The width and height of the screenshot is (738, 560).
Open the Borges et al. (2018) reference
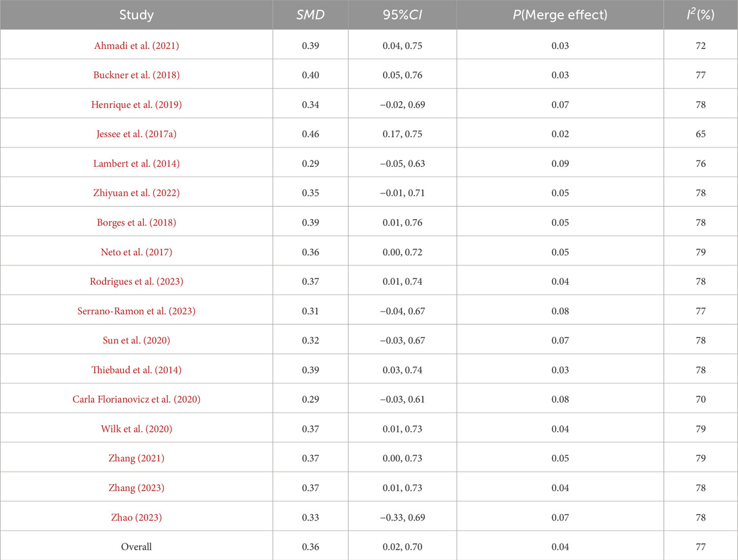pos(137,222)
